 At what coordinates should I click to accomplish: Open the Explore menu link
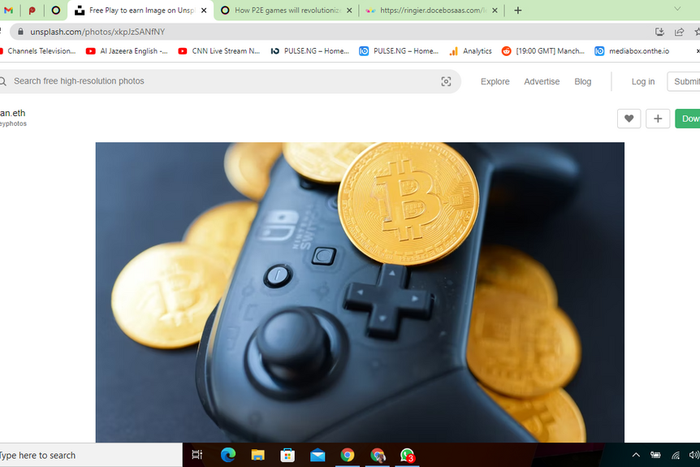coord(495,81)
